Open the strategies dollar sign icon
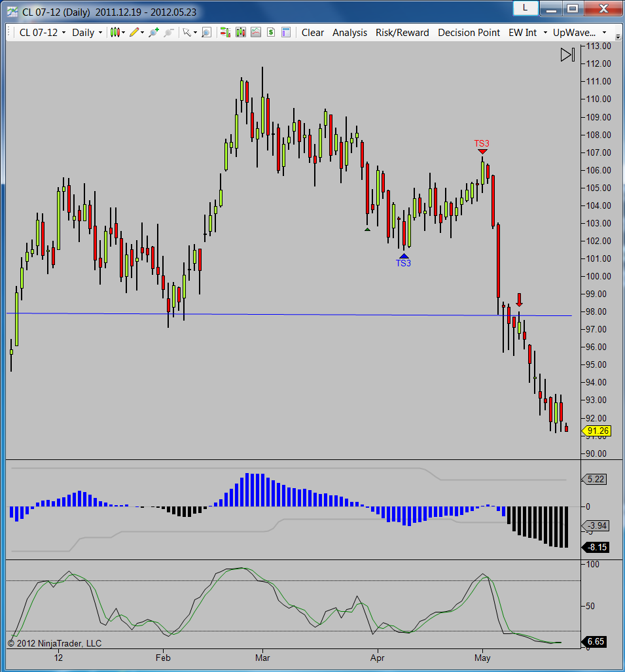This screenshot has width=625, height=672. [x=271, y=33]
